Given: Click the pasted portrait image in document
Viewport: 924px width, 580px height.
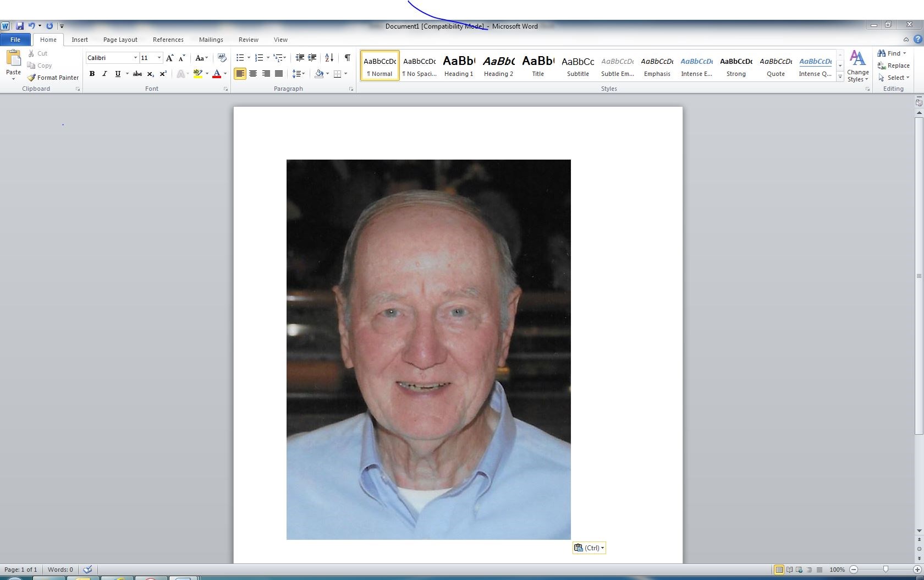Looking at the screenshot, I should (x=428, y=349).
